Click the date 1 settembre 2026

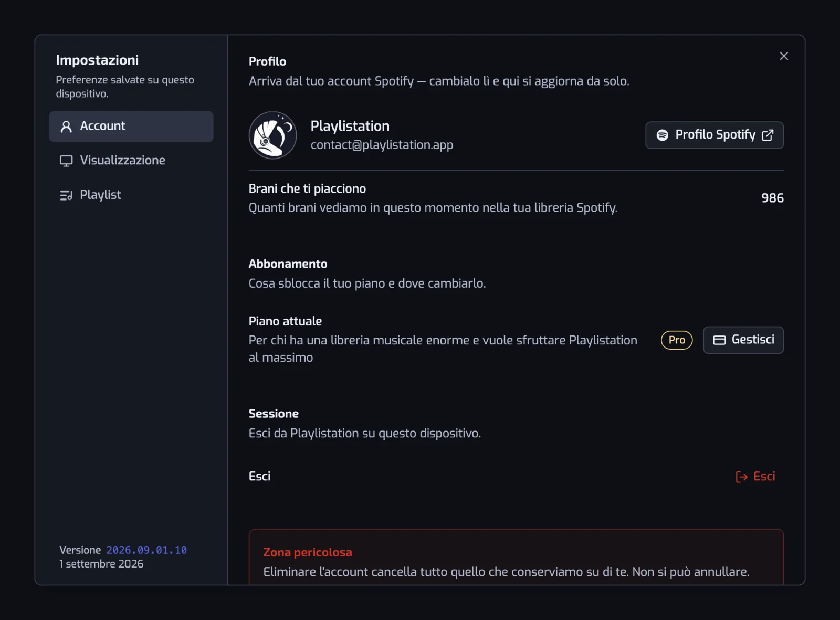[x=101, y=564]
